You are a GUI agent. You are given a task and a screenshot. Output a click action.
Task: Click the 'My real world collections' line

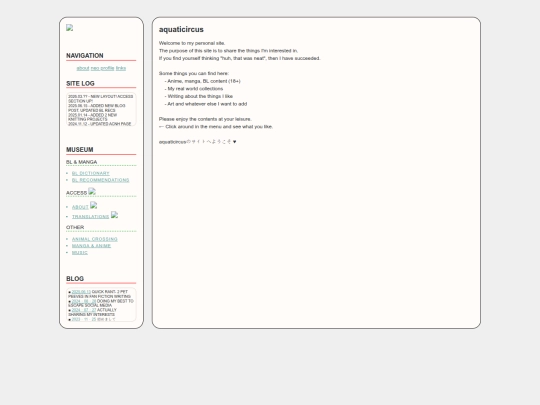click(194, 89)
